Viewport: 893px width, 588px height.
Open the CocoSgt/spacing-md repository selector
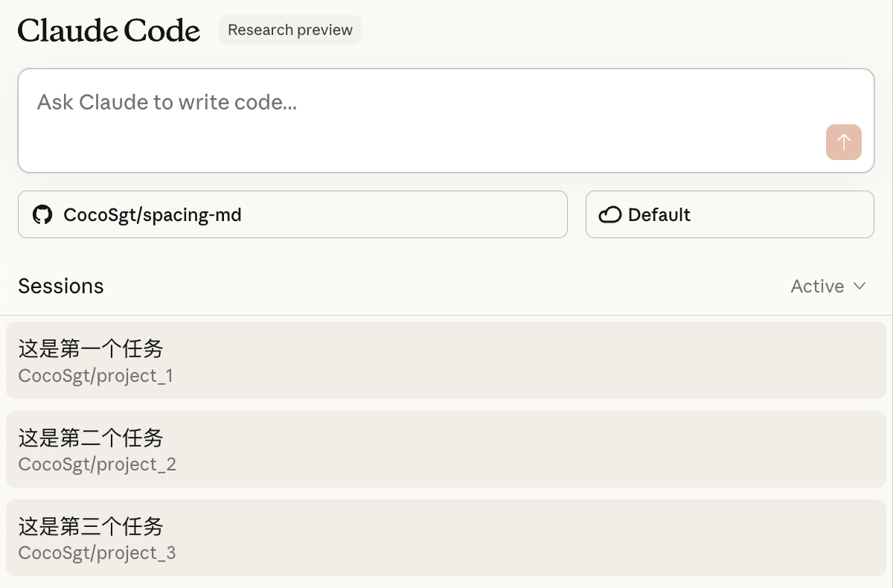coord(292,215)
